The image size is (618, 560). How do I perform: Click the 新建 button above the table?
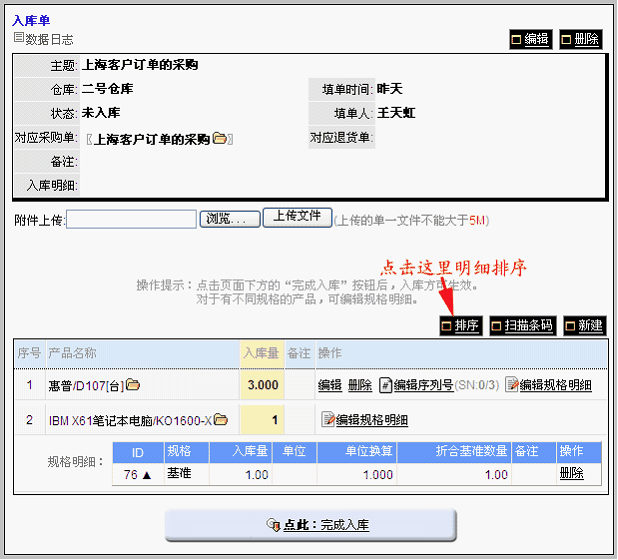coord(584,326)
